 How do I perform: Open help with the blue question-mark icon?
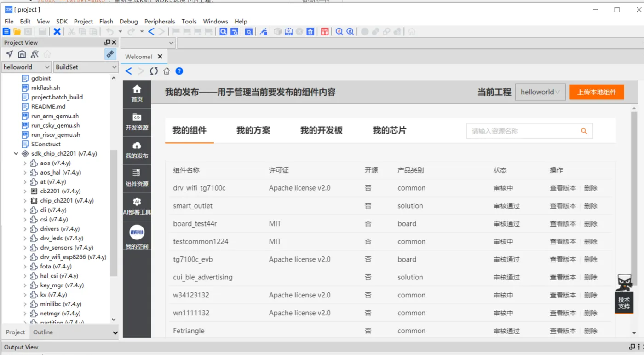coord(179,71)
